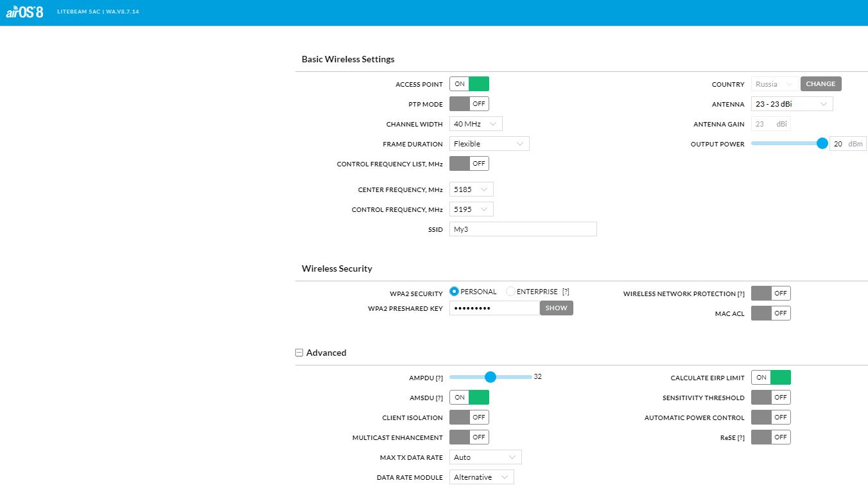Click the Wireless Network Protection [?] help
The height and width of the screenshot is (501, 868).
(x=741, y=294)
